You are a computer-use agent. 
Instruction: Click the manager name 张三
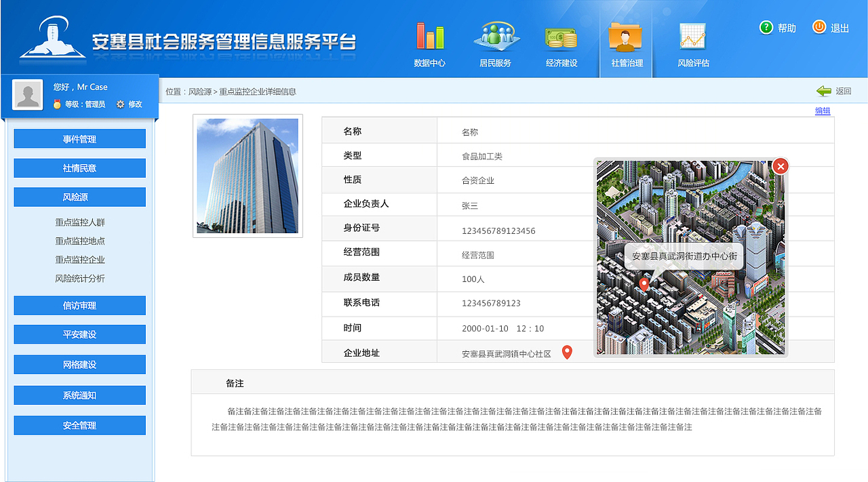[470, 206]
